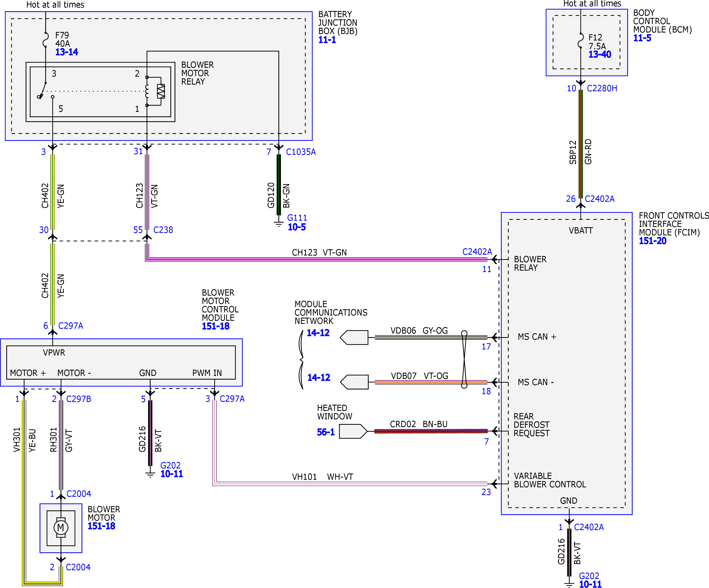The height and width of the screenshot is (588, 709).
Task: Open the 13-40 reference under fuse F12
Action: point(600,54)
